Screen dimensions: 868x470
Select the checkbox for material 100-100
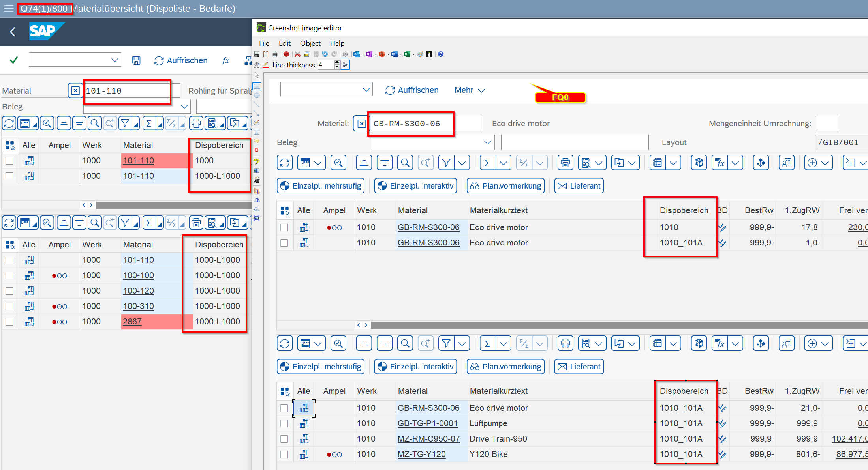[x=9, y=275]
